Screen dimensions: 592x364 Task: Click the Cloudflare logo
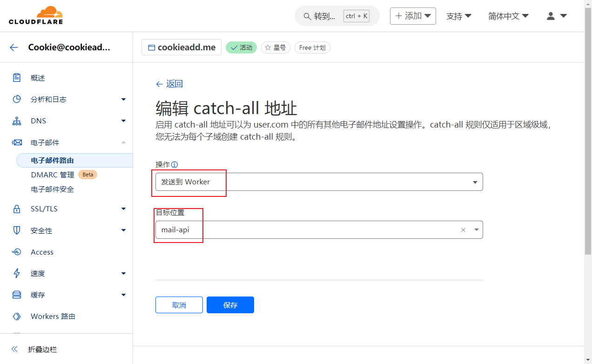[35, 16]
